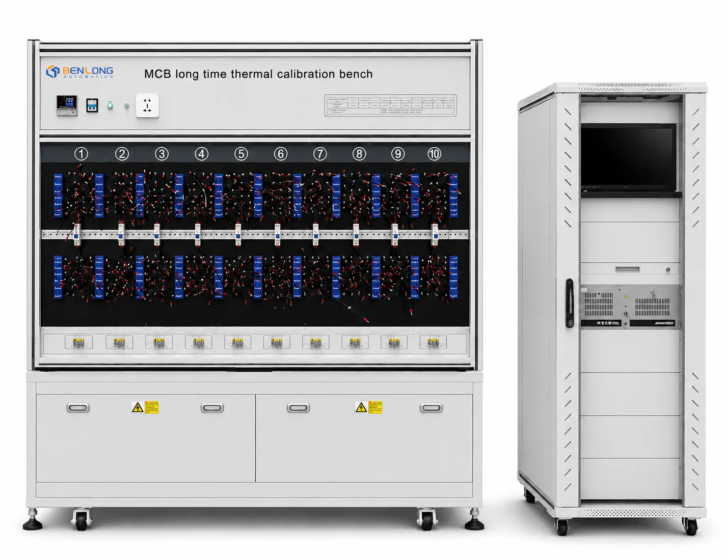Screen dimensions: 728x560
Task: Click the black door handle of the cabinet
Action: [x=570, y=303]
